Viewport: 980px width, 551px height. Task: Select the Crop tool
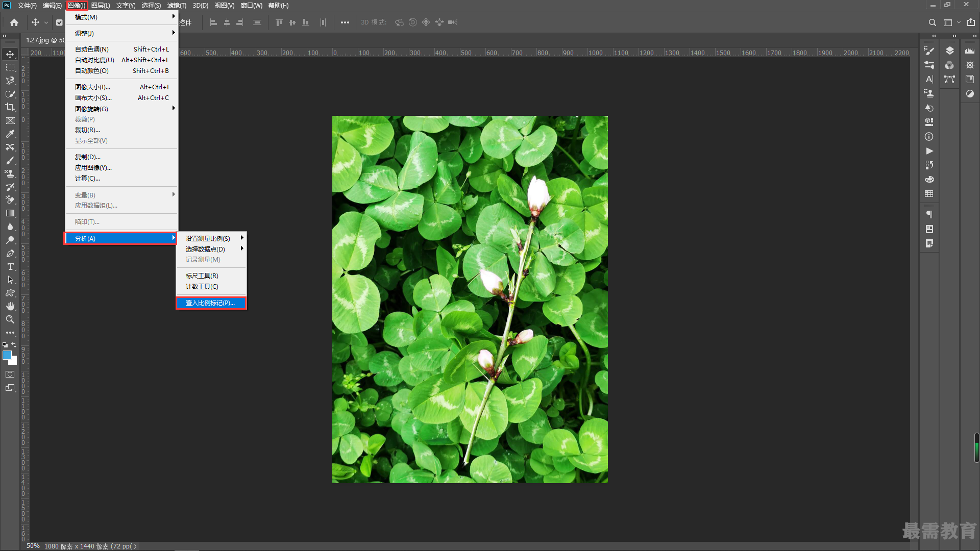(10, 107)
